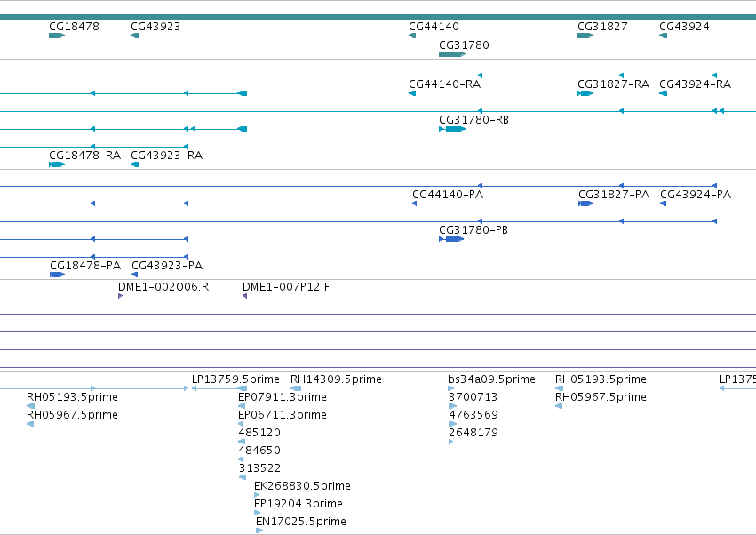This screenshot has width=756, height=535.
Task: Click the CG43923 gene arrow glyph
Action: [x=134, y=36]
